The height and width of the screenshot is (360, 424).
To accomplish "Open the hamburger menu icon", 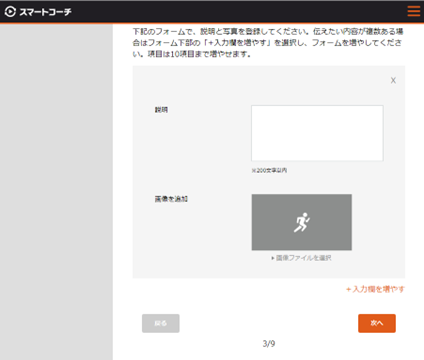I will (x=414, y=11).
